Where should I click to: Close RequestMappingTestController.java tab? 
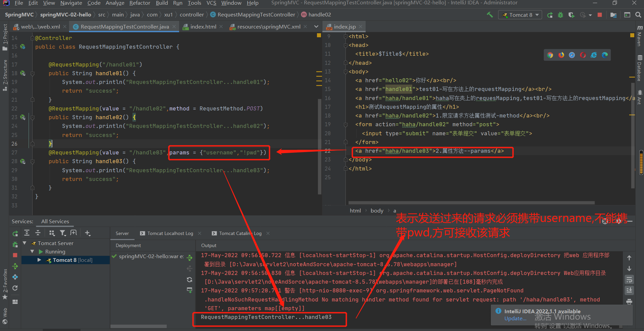pyautogui.click(x=174, y=27)
